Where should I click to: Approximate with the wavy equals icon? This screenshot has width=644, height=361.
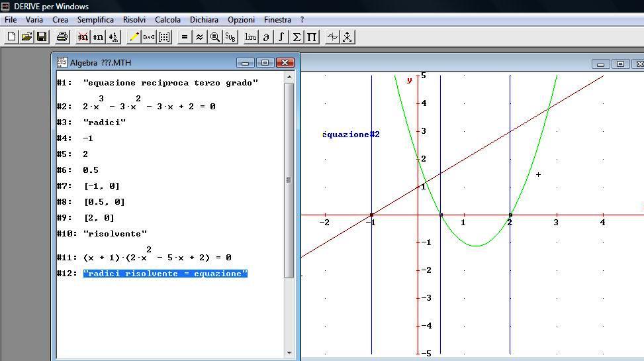pyautogui.click(x=200, y=37)
